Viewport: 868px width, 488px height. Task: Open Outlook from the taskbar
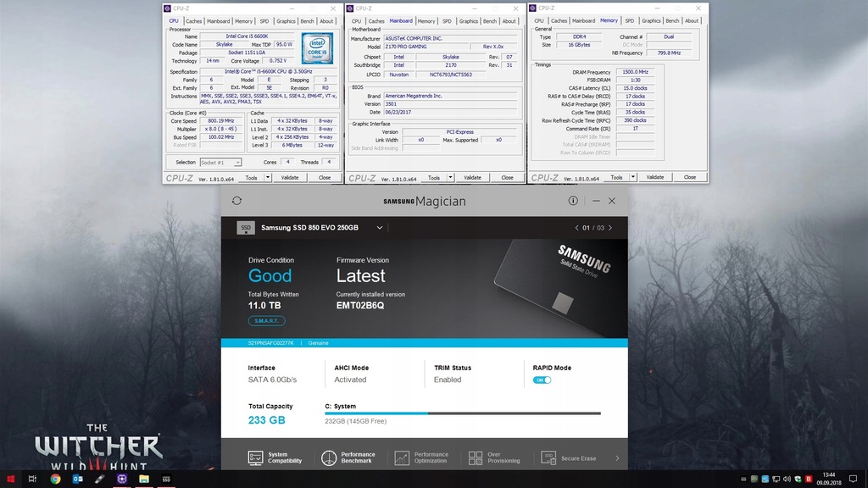tap(77, 479)
